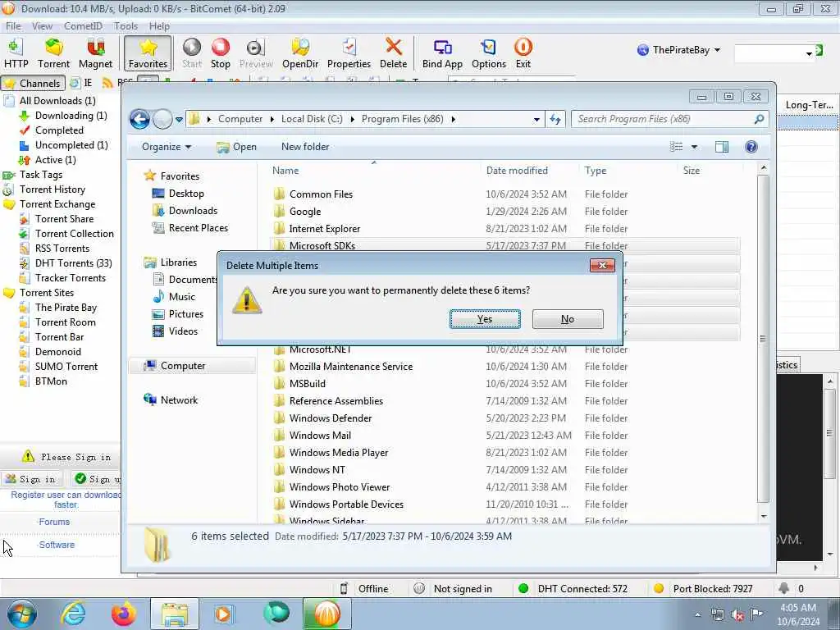This screenshot has width=840, height=630.
Task: Open the CometID menu
Action: [x=83, y=25]
